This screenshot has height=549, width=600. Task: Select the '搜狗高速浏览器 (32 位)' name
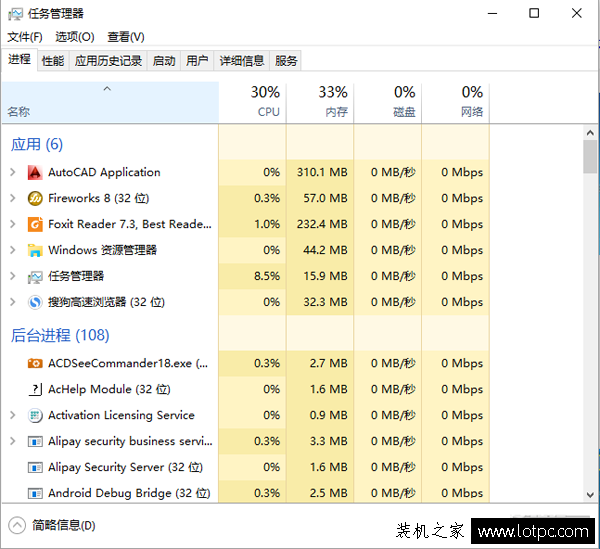click(x=106, y=302)
